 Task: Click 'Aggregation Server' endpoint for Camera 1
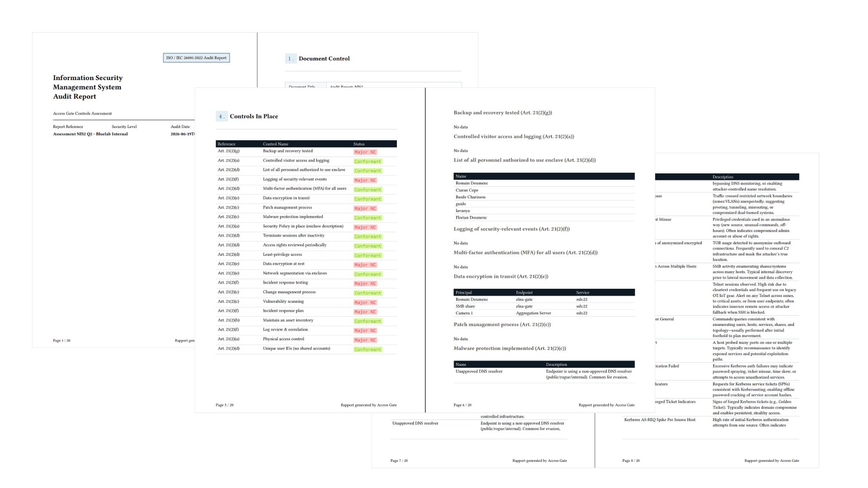533,313
